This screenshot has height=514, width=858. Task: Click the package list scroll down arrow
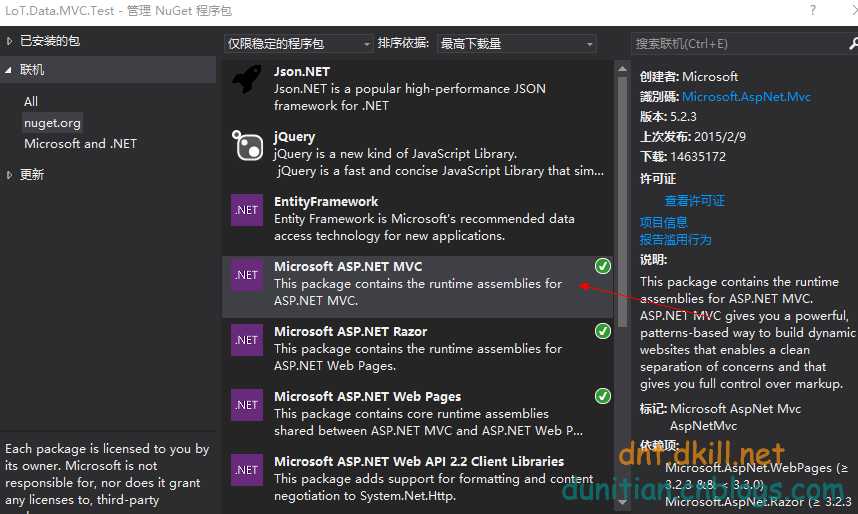(x=622, y=502)
